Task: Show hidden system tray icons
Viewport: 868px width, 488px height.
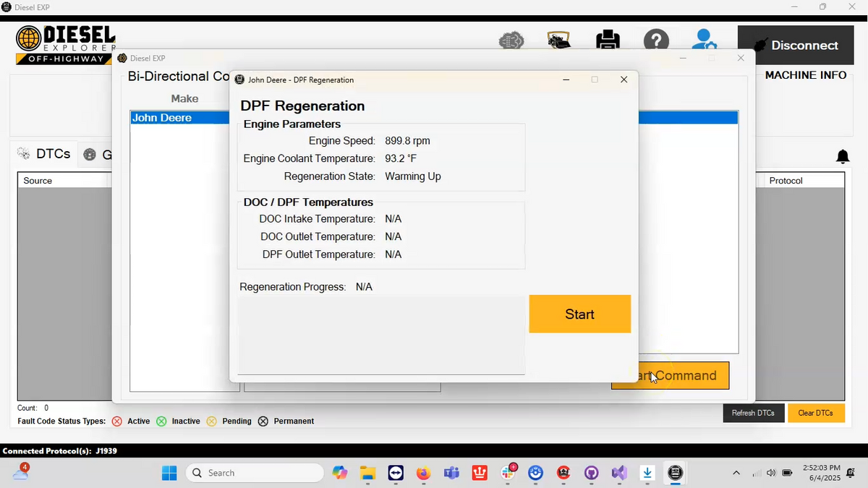Action: (736, 473)
